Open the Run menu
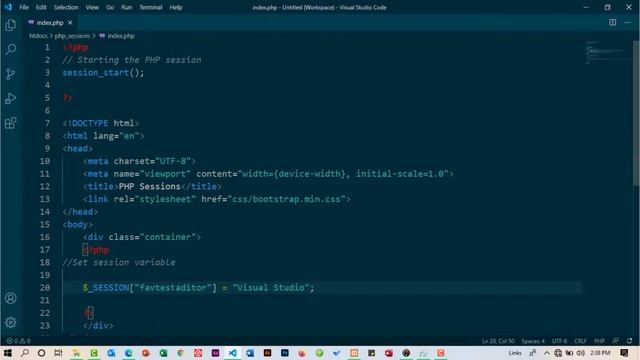 coord(127,7)
